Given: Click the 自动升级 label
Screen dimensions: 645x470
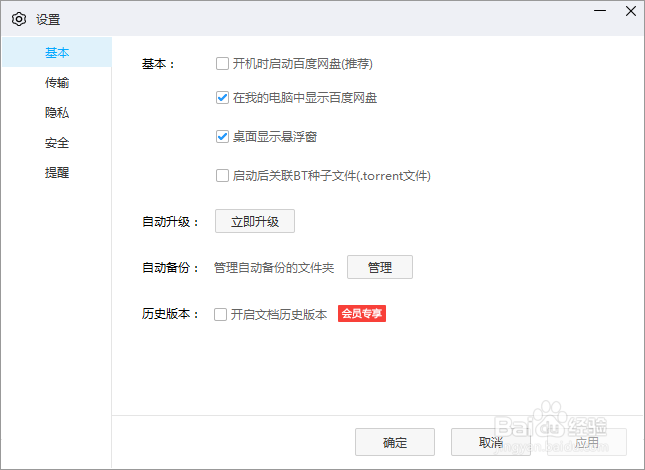Looking at the screenshot, I should (x=170, y=222).
